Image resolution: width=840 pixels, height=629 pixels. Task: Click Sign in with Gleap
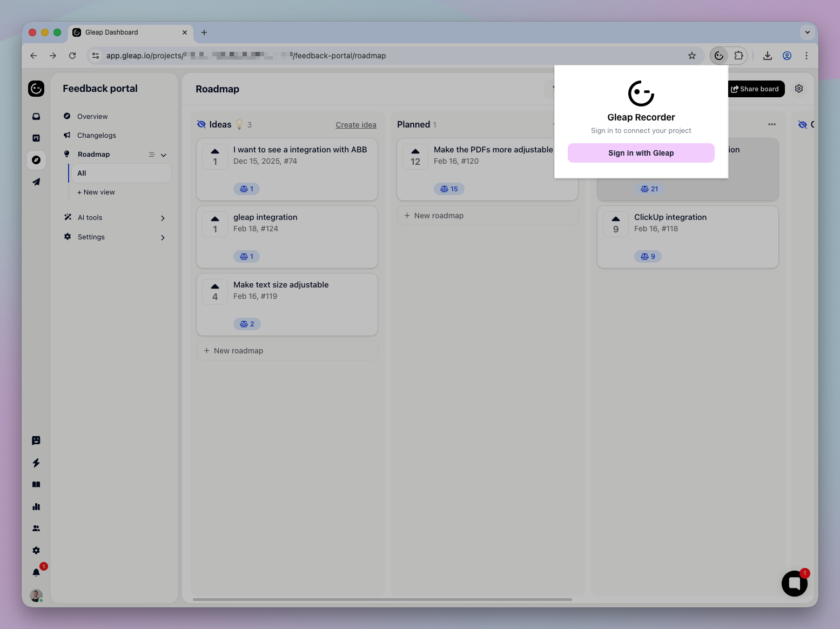(641, 153)
